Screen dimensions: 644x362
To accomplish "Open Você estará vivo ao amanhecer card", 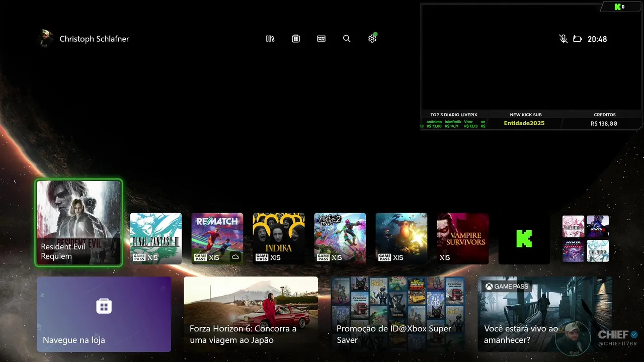I will tap(544, 314).
